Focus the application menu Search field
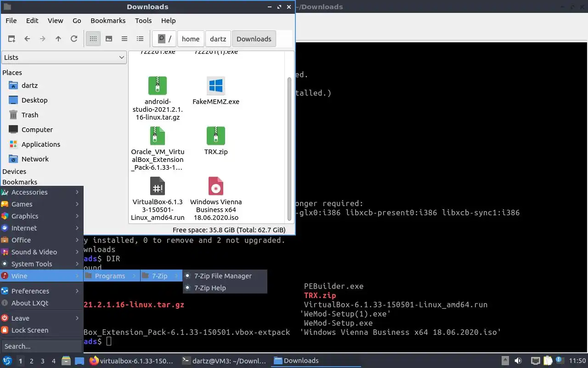The image size is (588, 368). click(x=41, y=346)
